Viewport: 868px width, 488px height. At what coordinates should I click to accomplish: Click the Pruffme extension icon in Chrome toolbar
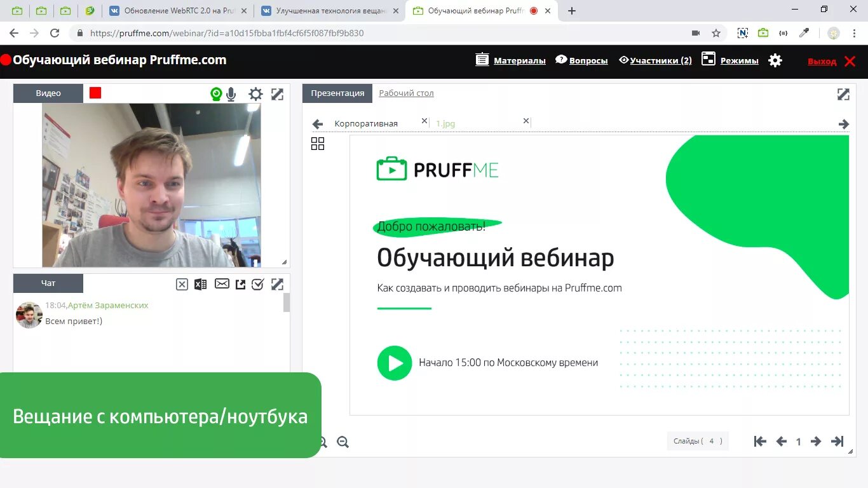pos(763,33)
